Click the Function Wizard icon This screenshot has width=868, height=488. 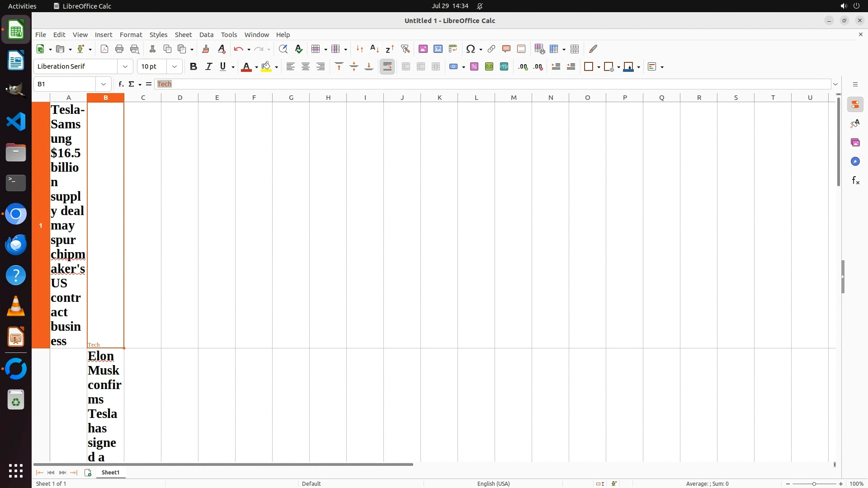[x=121, y=84]
